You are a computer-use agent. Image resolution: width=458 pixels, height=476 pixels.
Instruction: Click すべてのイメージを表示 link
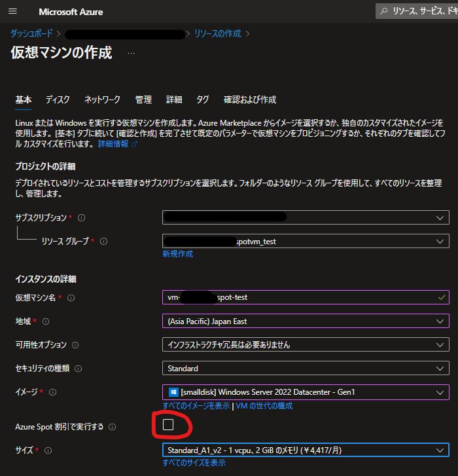tap(196, 406)
